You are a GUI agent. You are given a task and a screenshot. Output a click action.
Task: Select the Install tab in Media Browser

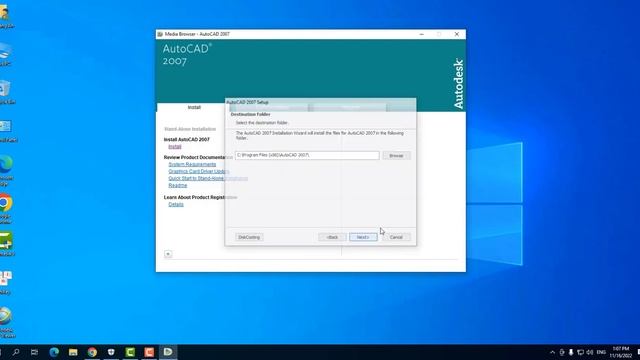(194, 107)
